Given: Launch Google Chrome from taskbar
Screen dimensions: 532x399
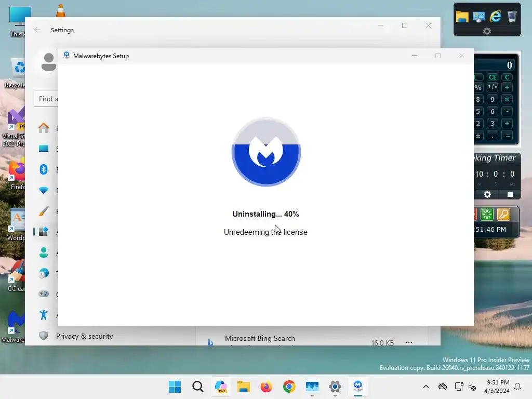Looking at the screenshot, I should click(289, 387).
